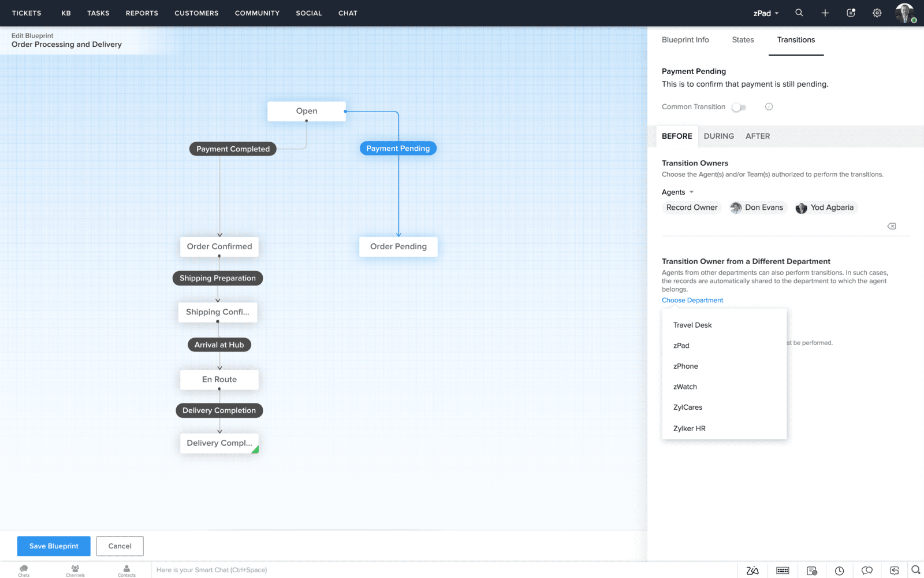Open the keyboard shortcuts icon
Image resolution: width=924 pixels, height=578 pixels.
coord(783,570)
